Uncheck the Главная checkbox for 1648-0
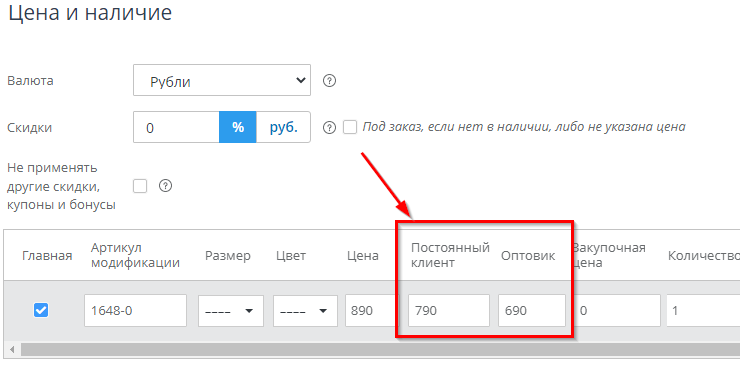740x373 pixels. coord(41,310)
